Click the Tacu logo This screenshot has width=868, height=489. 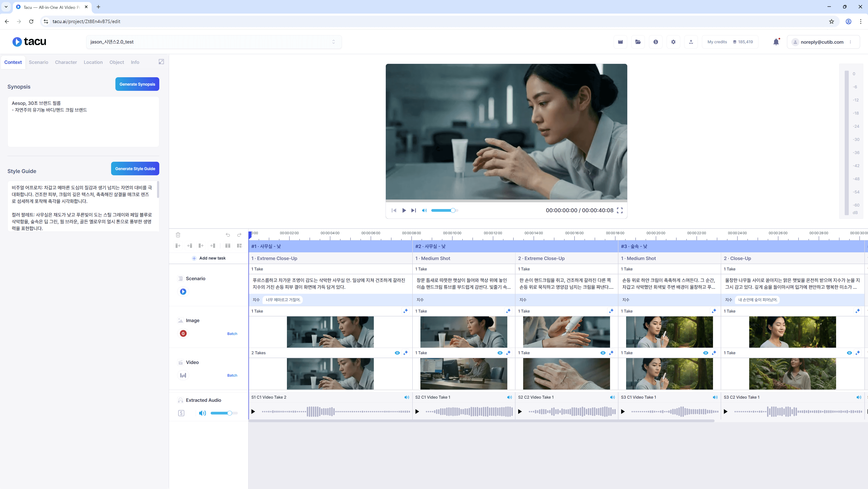[x=29, y=41]
